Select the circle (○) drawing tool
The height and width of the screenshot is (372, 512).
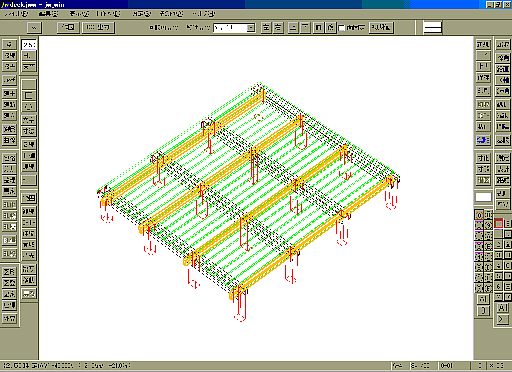(29, 107)
